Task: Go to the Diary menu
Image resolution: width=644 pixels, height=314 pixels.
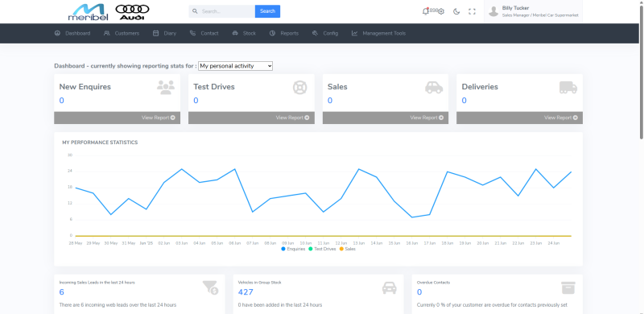Action: coord(165,33)
